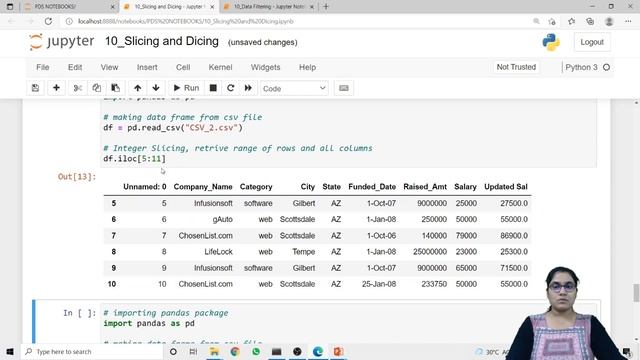
Task: Cut selected cells with the scissors icon
Action: [78, 88]
